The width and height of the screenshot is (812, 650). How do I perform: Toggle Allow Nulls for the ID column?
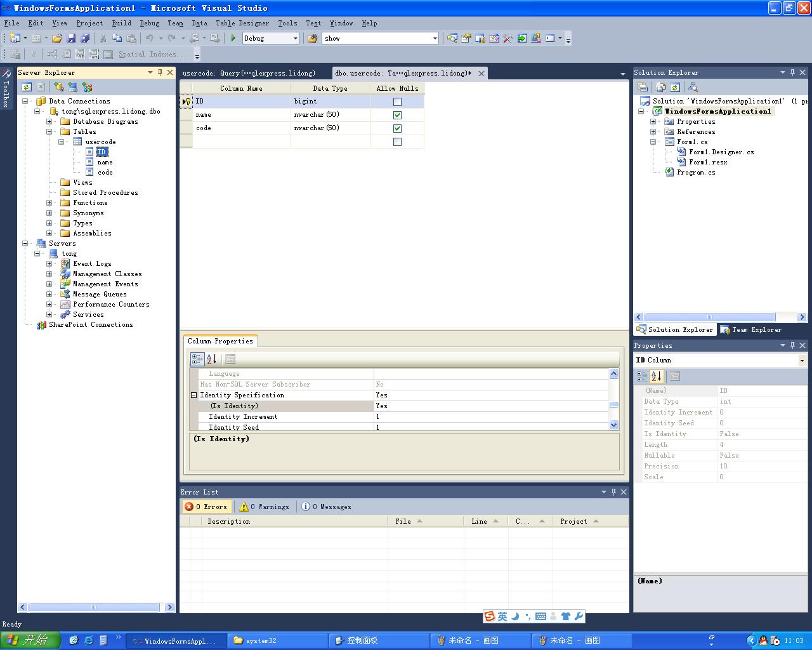coord(397,102)
